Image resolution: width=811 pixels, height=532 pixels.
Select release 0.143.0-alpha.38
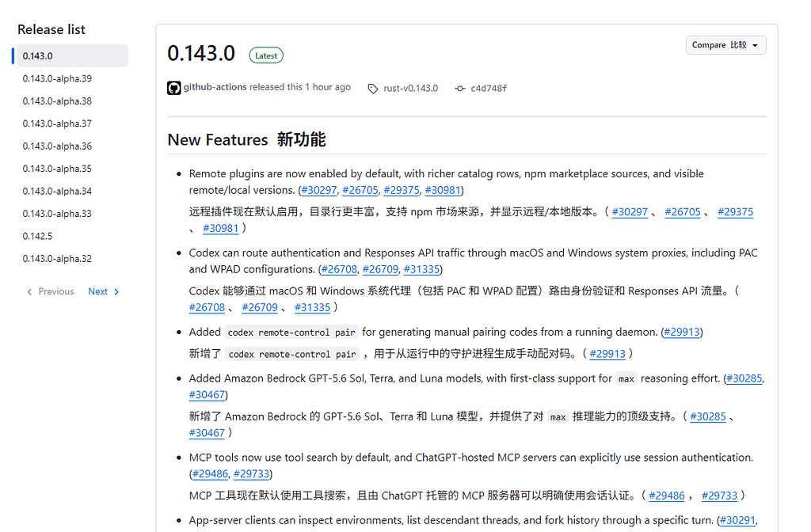tap(57, 101)
